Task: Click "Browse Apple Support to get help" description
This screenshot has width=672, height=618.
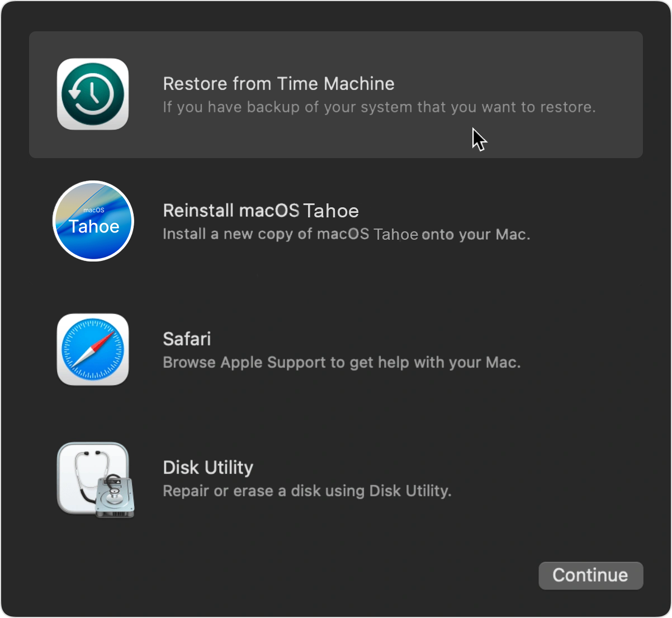Action: [342, 362]
